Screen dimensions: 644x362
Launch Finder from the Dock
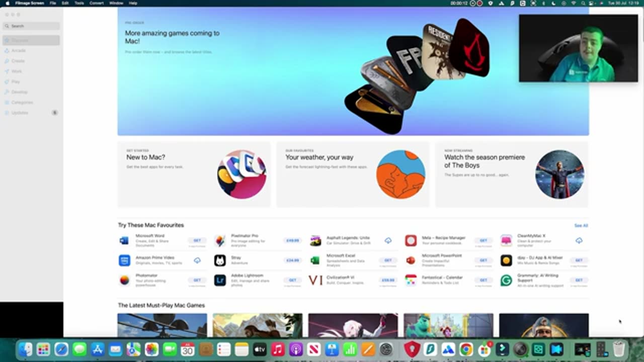tap(25, 349)
